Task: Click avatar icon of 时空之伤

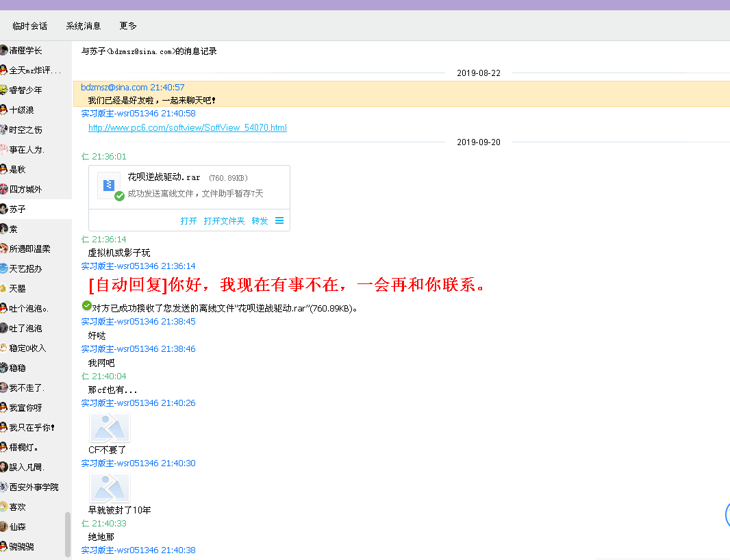Action: tap(3, 130)
